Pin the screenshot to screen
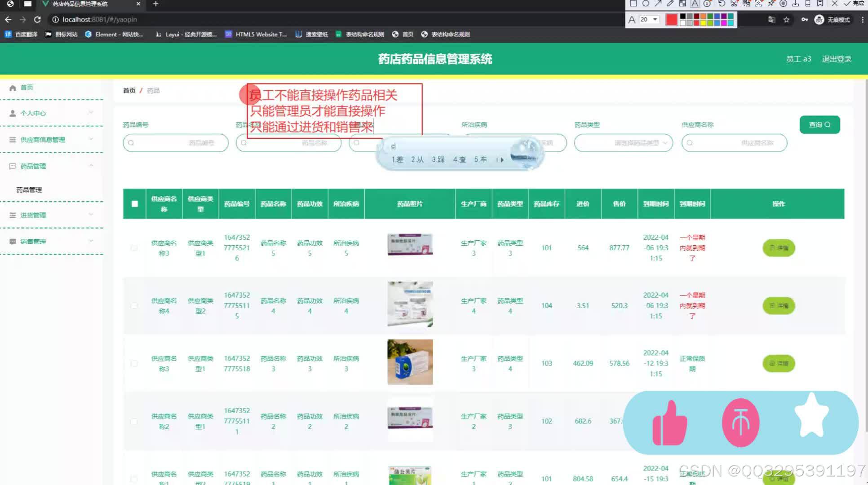This screenshot has height=485, width=868. (x=771, y=3)
